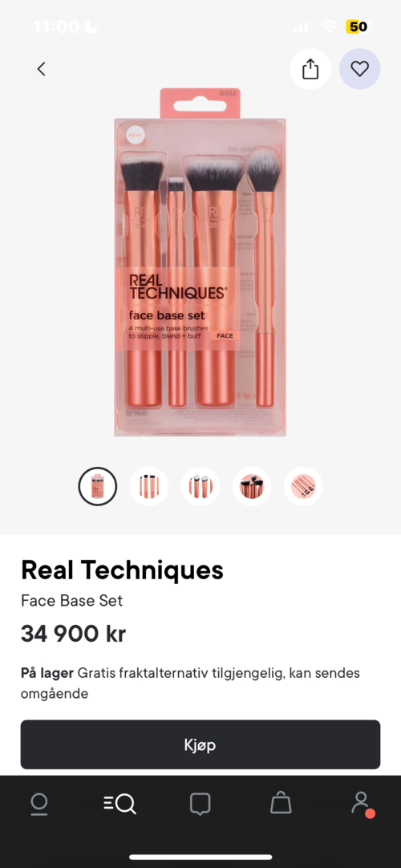Select the first packaged product thumbnail
Screen dimensions: 401x868
(x=97, y=486)
